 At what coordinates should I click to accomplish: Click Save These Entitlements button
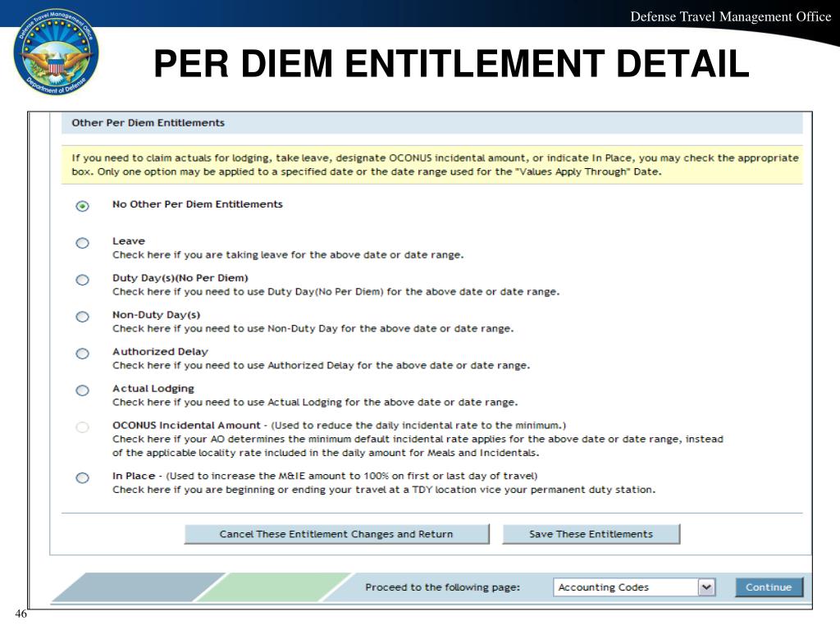(591, 534)
